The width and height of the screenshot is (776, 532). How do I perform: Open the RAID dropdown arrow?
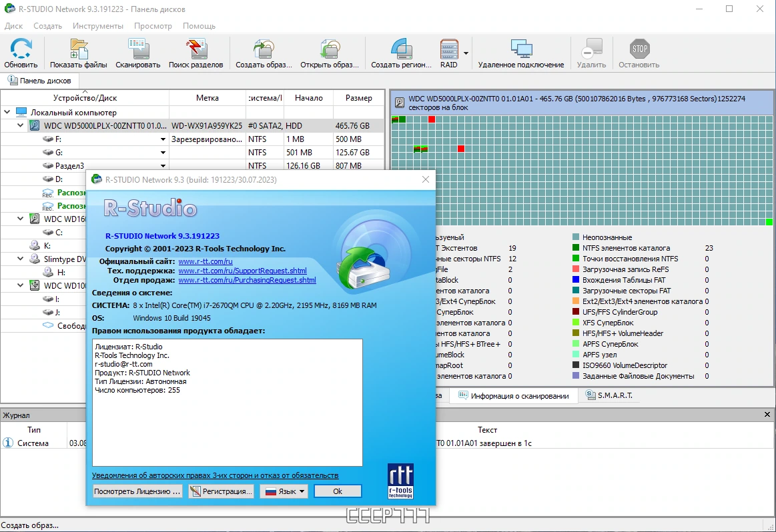(x=466, y=53)
